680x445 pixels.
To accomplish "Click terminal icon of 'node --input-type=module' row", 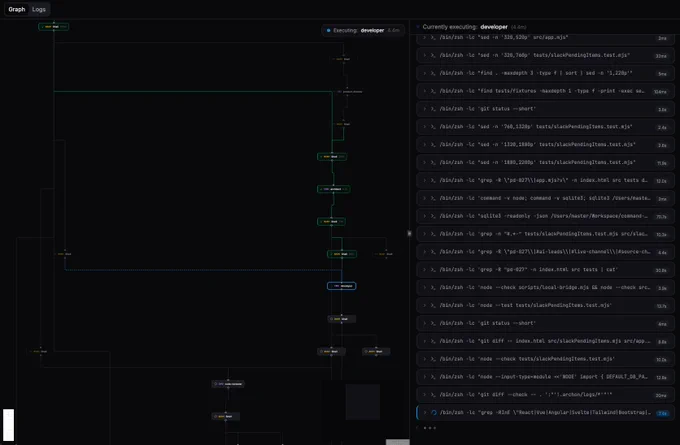I will (433, 377).
